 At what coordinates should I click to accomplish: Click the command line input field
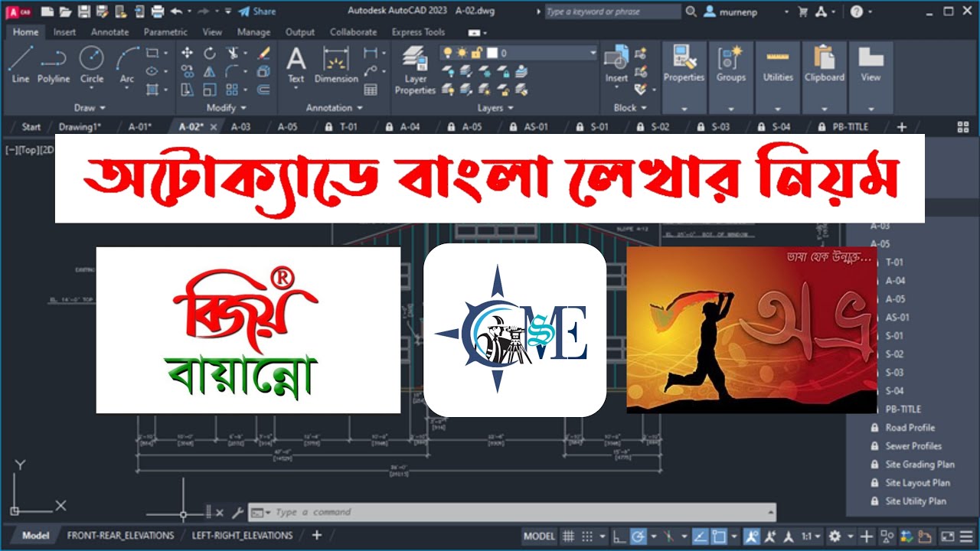coord(511,513)
